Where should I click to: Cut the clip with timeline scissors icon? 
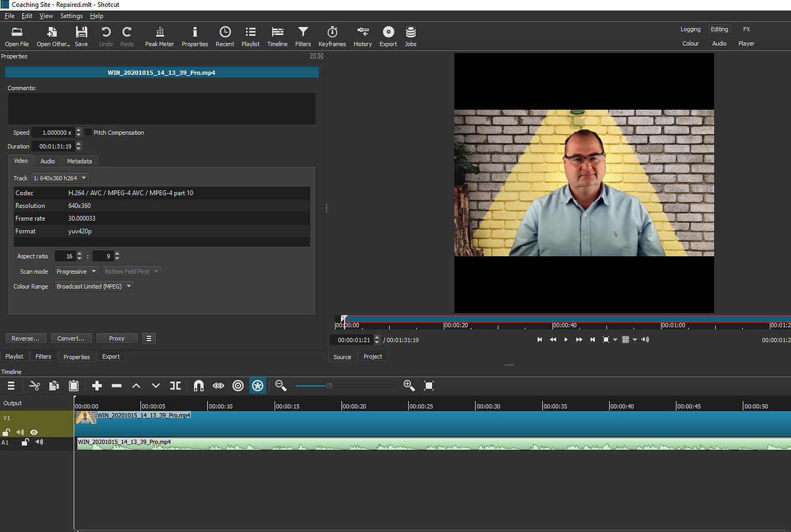(x=34, y=386)
